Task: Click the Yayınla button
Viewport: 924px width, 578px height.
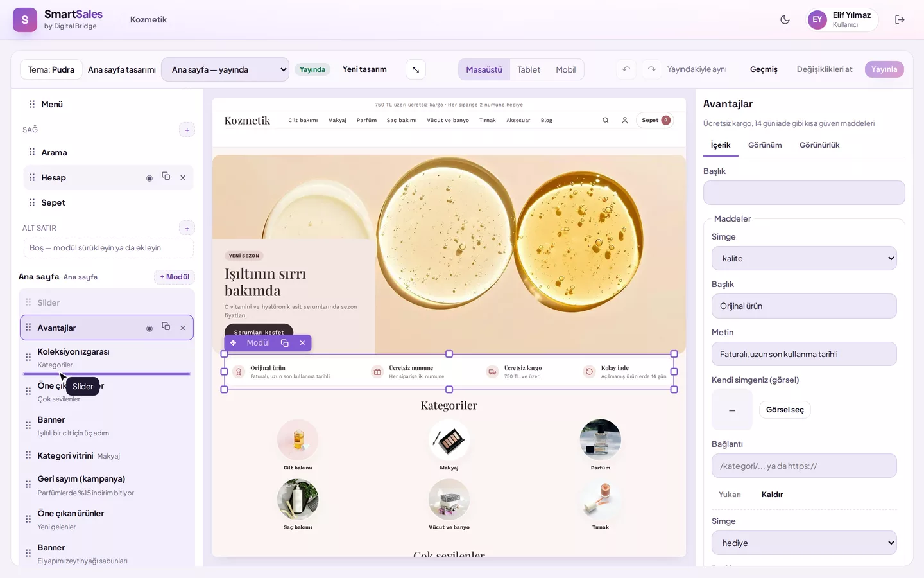Action: pos(884,69)
